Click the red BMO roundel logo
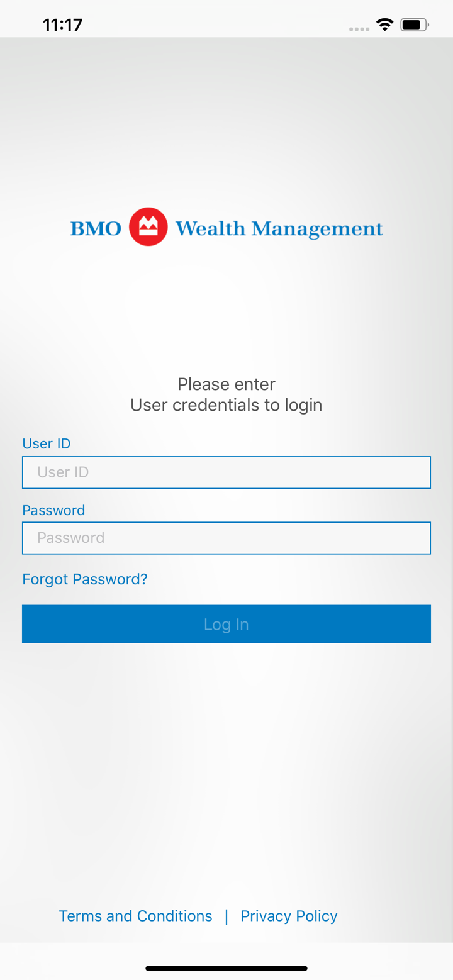Screen dimensions: 453x980 148,227
